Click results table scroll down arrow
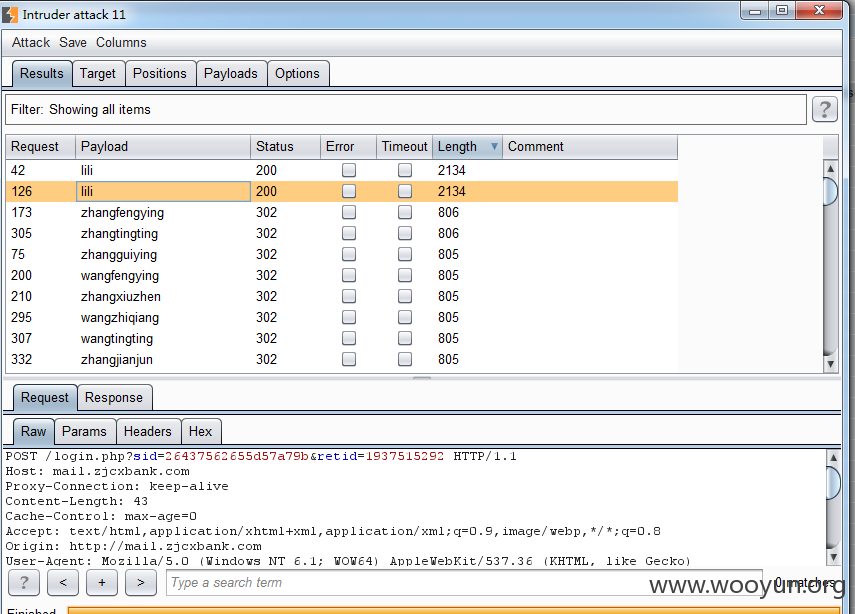Screen dimensions: 855x614 click(x=830, y=364)
